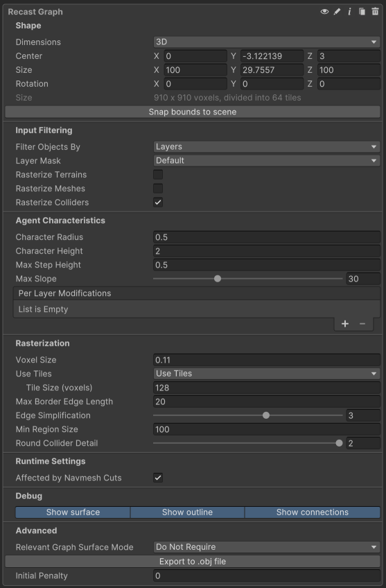386x588 pixels.
Task: Enable the Rasterize Meshes checkbox
Action: coord(158,188)
